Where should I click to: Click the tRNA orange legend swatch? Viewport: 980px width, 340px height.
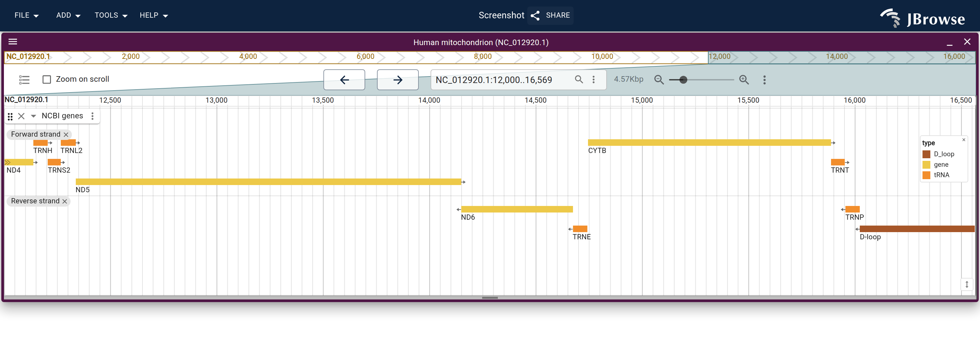[x=926, y=175]
